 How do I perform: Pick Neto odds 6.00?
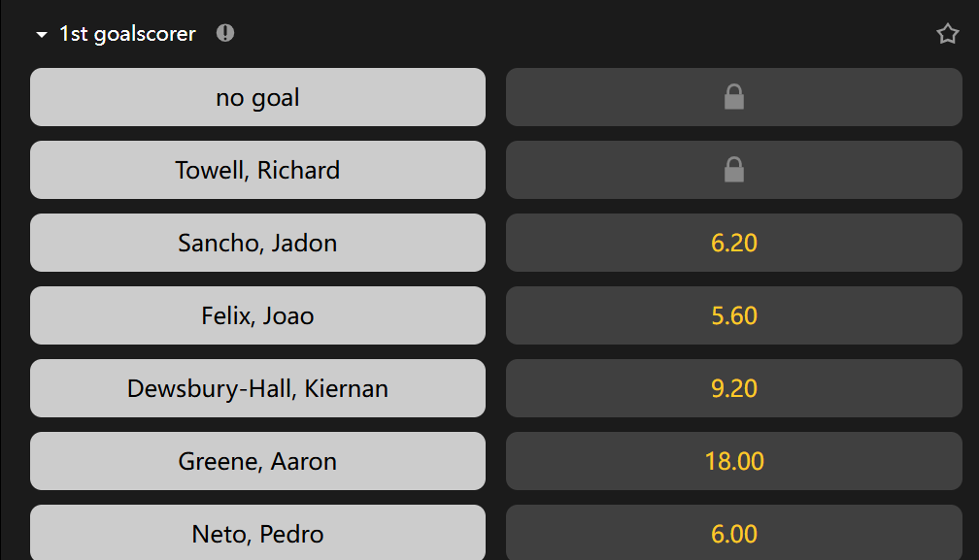coord(734,533)
